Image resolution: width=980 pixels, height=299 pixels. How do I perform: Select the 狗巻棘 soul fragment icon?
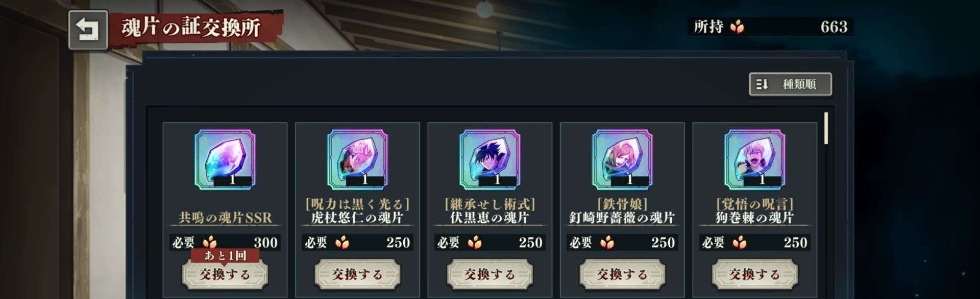(754, 159)
